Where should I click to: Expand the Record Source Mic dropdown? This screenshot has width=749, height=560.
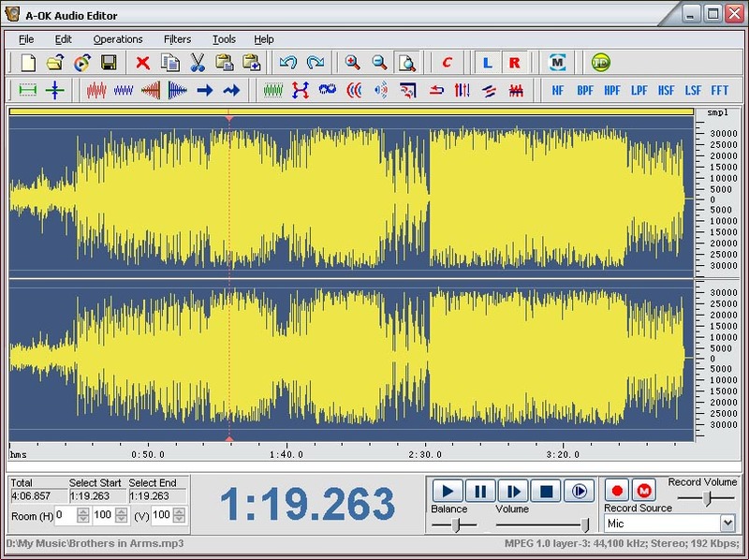[727, 523]
